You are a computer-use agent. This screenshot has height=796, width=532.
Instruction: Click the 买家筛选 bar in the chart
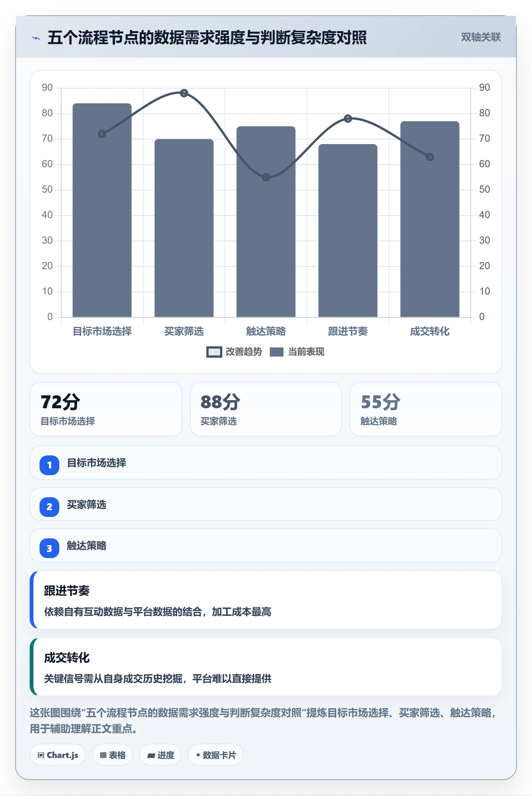pyautogui.click(x=184, y=228)
